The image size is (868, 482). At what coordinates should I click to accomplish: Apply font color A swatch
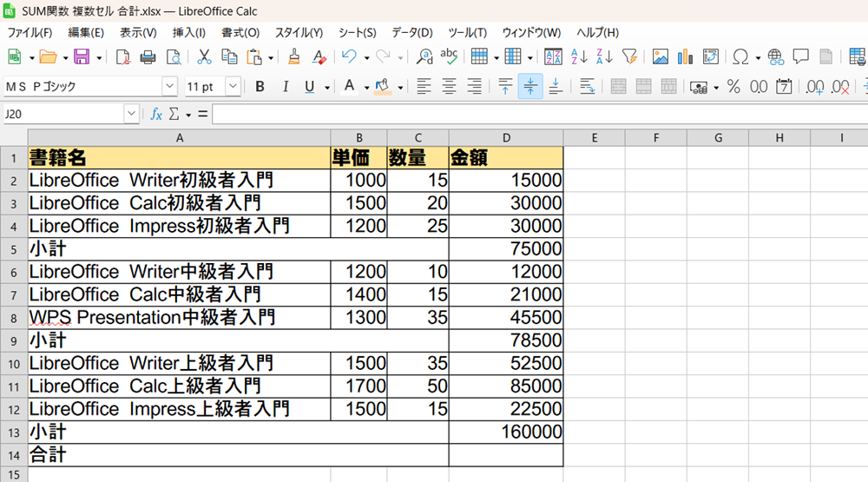coord(349,87)
